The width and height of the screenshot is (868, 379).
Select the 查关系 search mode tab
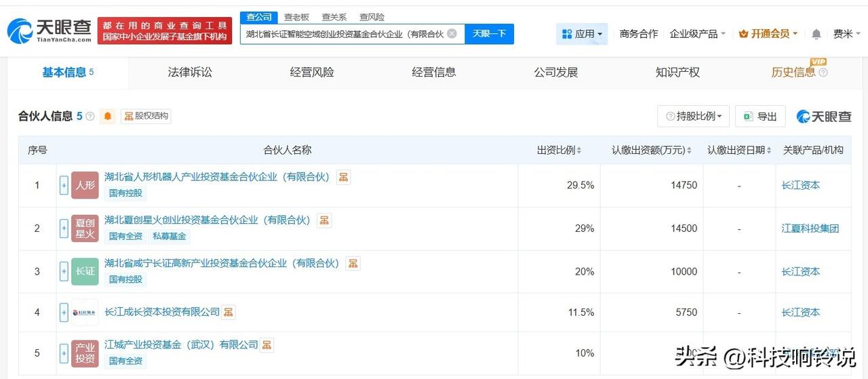334,17
